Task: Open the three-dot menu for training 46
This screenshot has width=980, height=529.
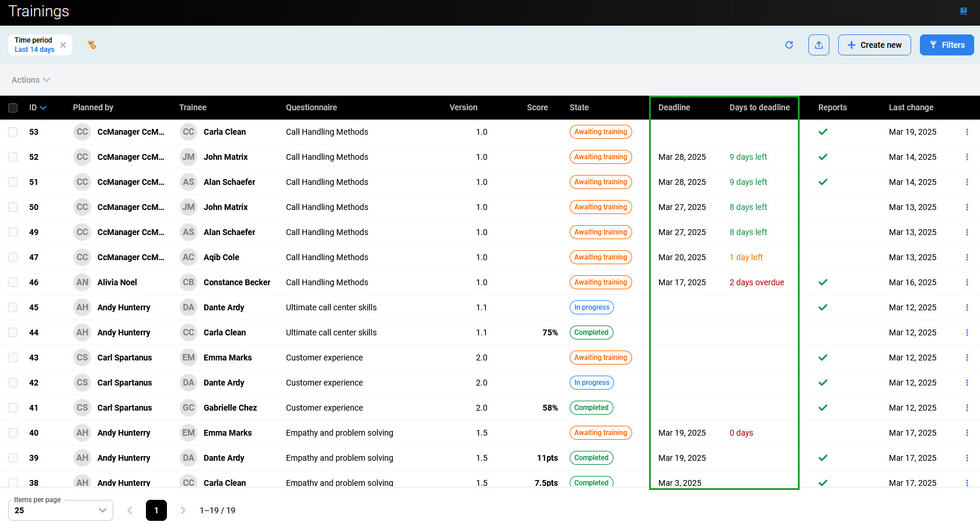Action: pos(967,282)
